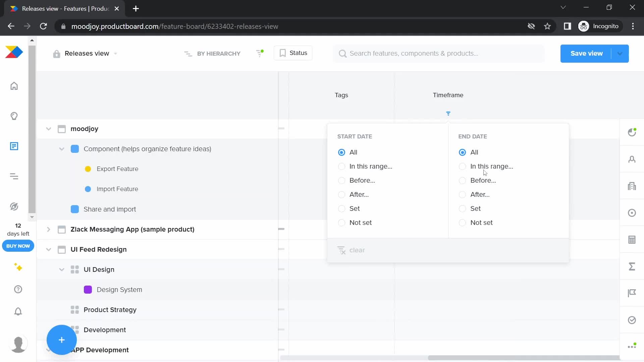Open the user impact score icon in right panel
644x362 pixels.
tap(632, 132)
